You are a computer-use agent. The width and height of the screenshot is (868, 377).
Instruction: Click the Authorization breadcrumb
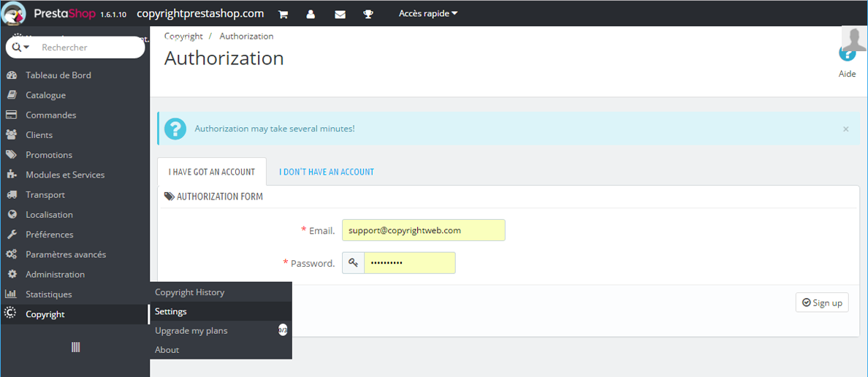click(246, 36)
